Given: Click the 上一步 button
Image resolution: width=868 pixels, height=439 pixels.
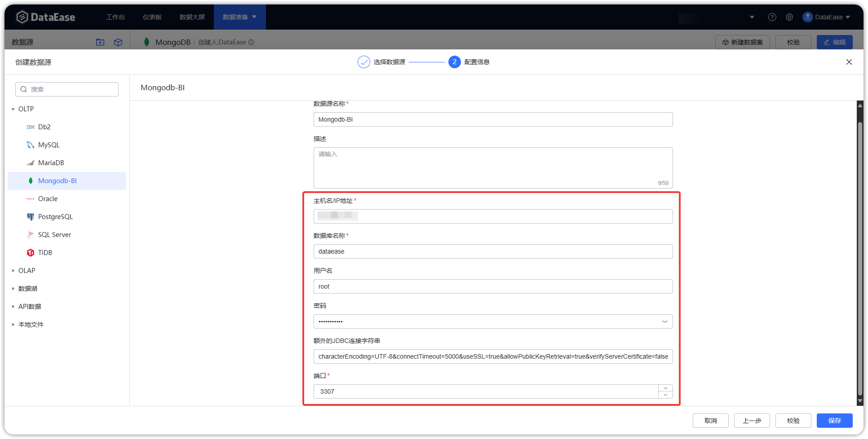Looking at the screenshot, I should click(x=752, y=421).
